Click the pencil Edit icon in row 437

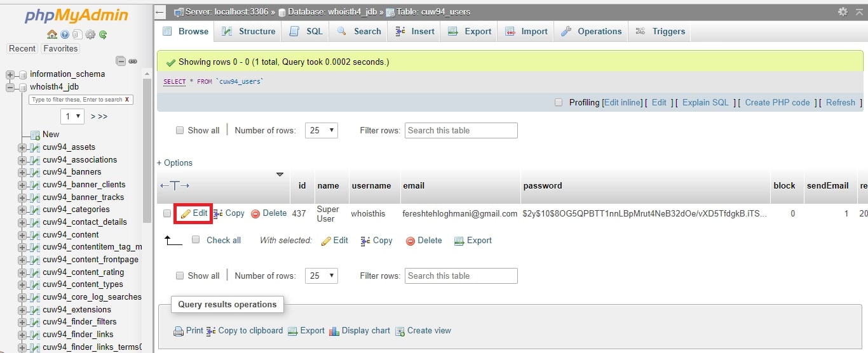[x=186, y=214]
